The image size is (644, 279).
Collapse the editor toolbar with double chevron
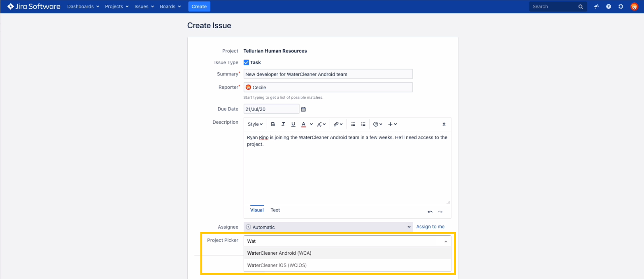click(x=444, y=124)
